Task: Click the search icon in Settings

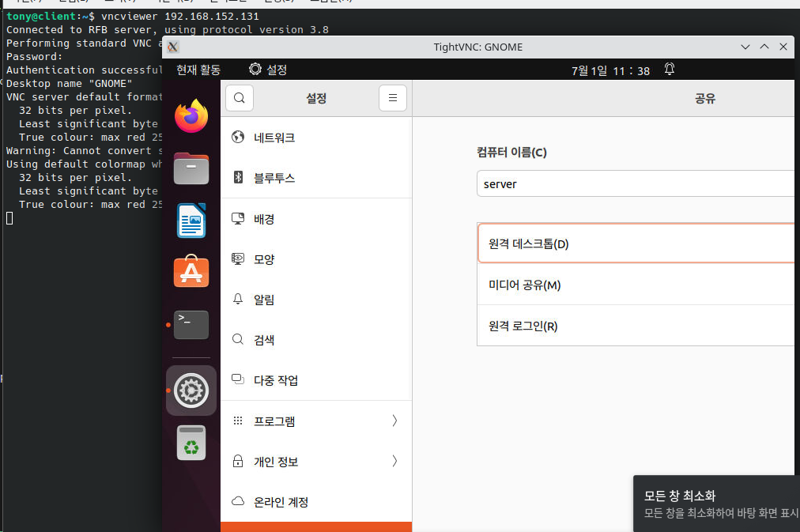Action: [x=238, y=97]
